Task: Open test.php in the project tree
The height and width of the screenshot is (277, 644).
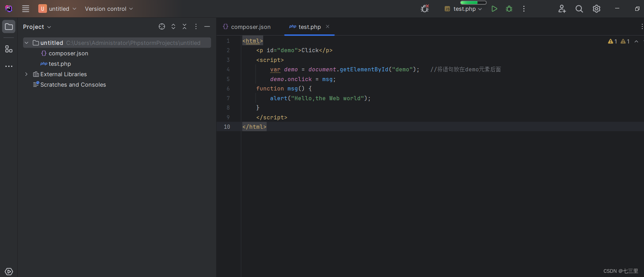Action: coord(60,64)
